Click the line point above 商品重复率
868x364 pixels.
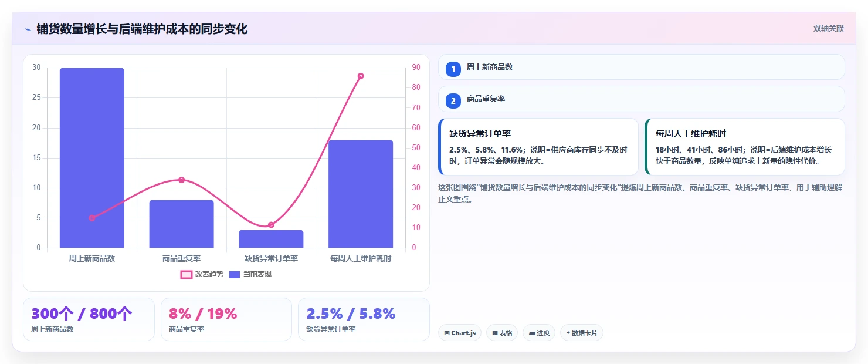pyautogui.click(x=181, y=180)
